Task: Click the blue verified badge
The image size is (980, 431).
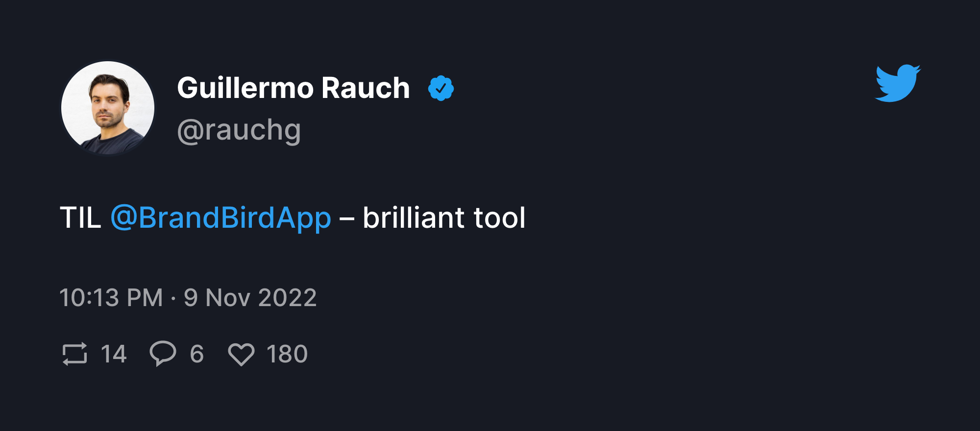Action: 441,88
